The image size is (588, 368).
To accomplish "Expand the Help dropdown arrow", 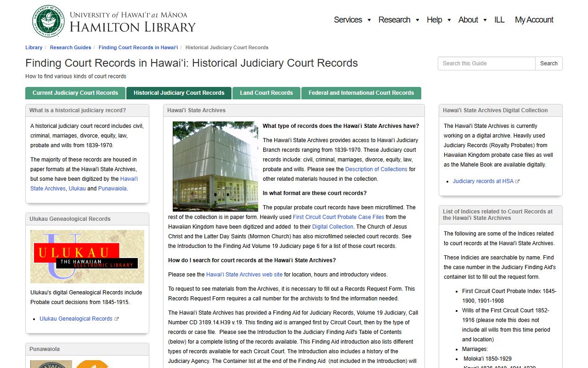I will point(449,20).
